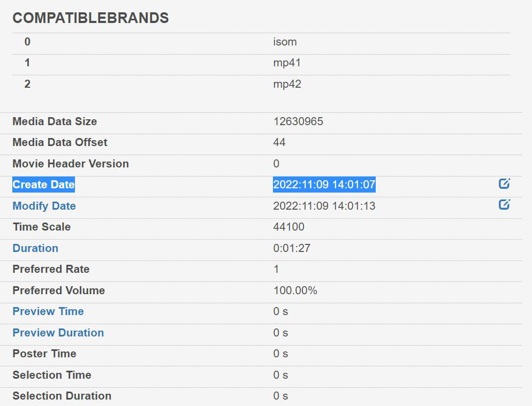Click the Media Data Offset label
This screenshot has height=406, width=532.
point(60,143)
